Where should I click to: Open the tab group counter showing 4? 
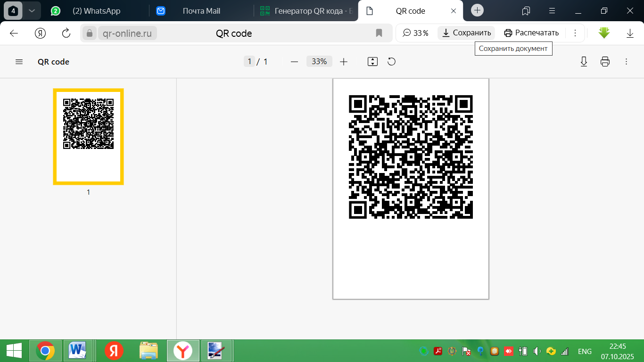tap(13, 10)
